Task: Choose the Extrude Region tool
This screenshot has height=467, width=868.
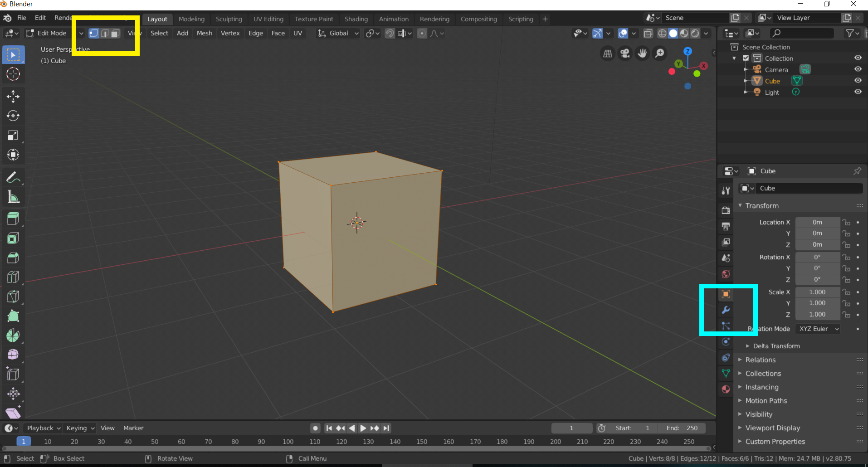Action: [x=13, y=219]
